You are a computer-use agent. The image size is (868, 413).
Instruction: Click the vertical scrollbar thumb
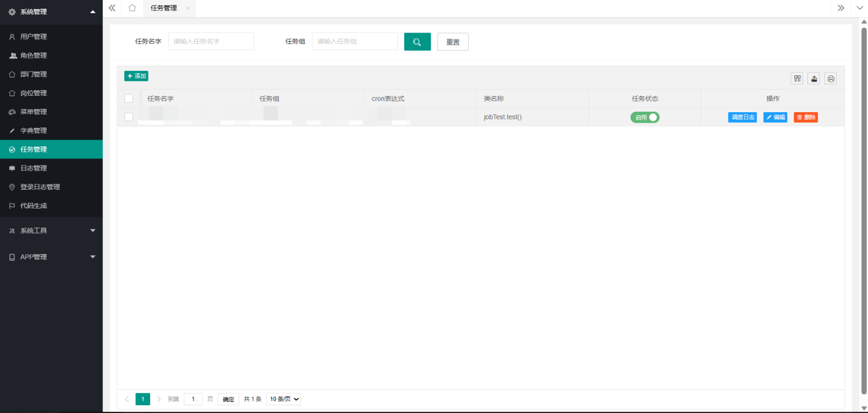[x=864, y=210]
